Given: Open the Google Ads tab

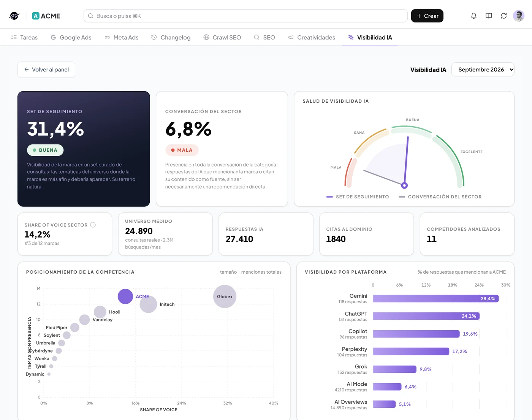Looking at the screenshot, I should (x=71, y=37).
